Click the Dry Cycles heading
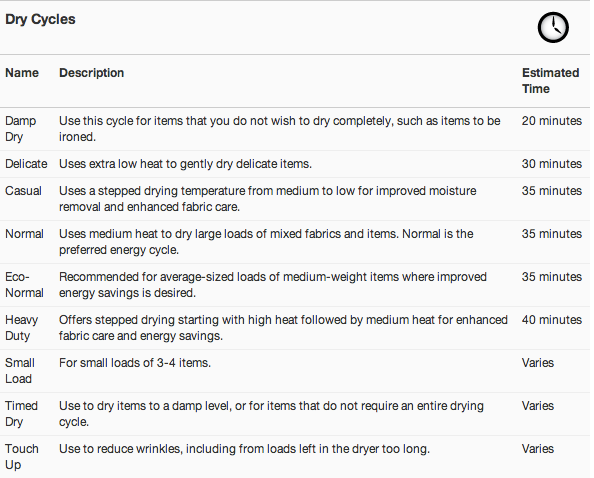This screenshot has height=478, width=594. coord(40,19)
